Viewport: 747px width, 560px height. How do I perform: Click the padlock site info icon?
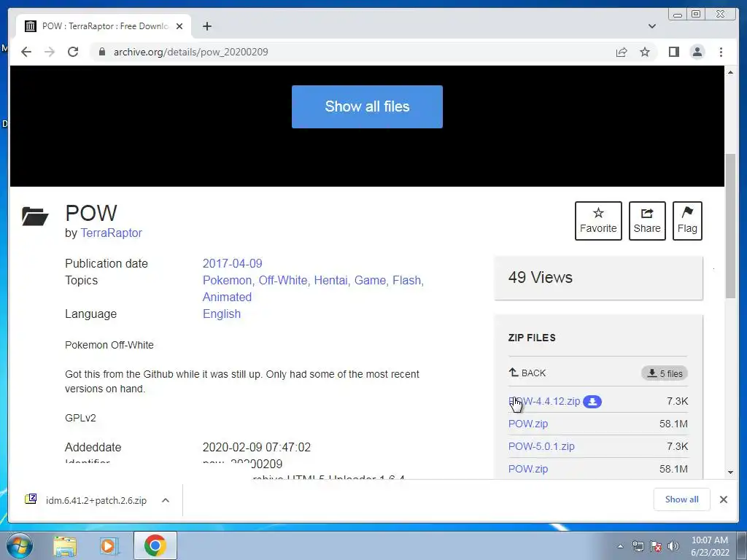[x=101, y=52]
